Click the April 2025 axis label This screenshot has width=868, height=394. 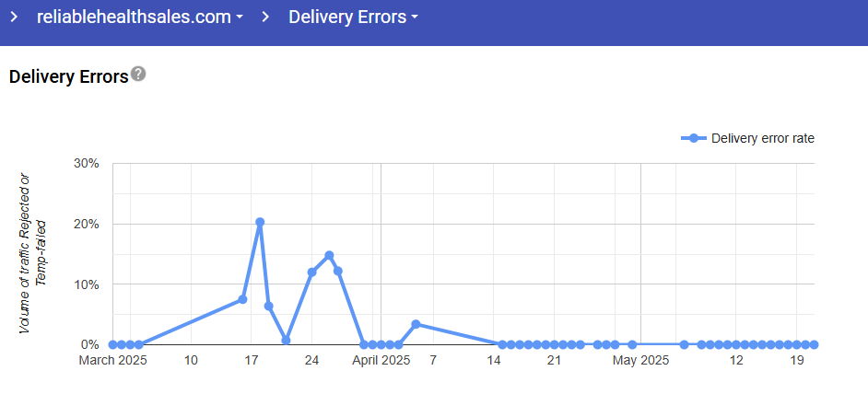click(x=382, y=360)
